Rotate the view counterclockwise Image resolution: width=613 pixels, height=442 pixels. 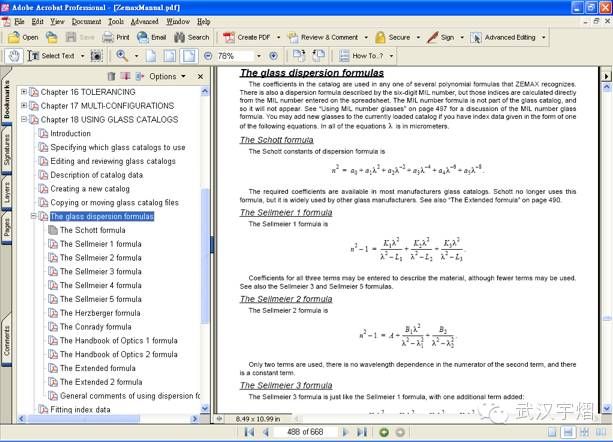tap(319, 56)
